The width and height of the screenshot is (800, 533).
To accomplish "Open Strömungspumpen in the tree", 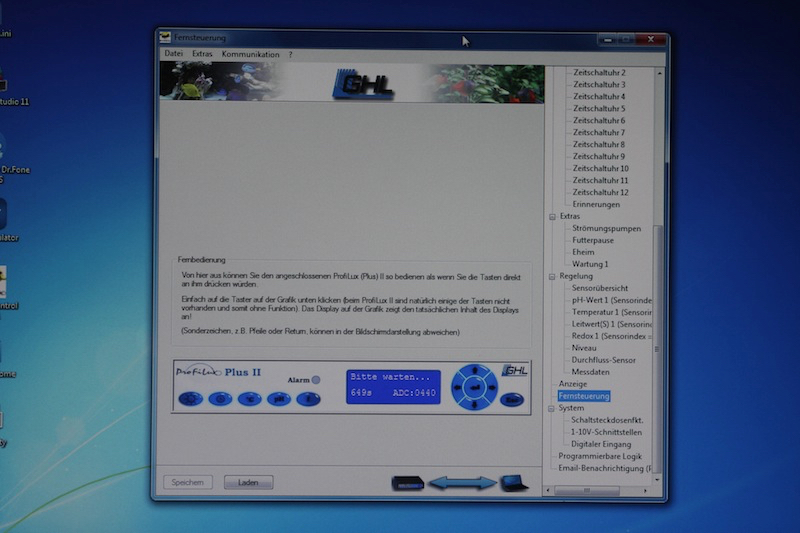I will [x=606, y=229].
